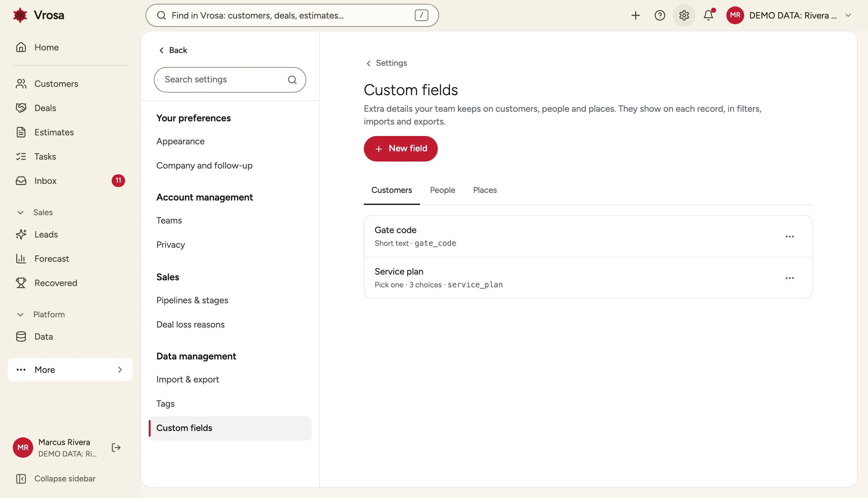Click Back in settings panel
This screenshot has height=498, width=868.
pos(173,50)
